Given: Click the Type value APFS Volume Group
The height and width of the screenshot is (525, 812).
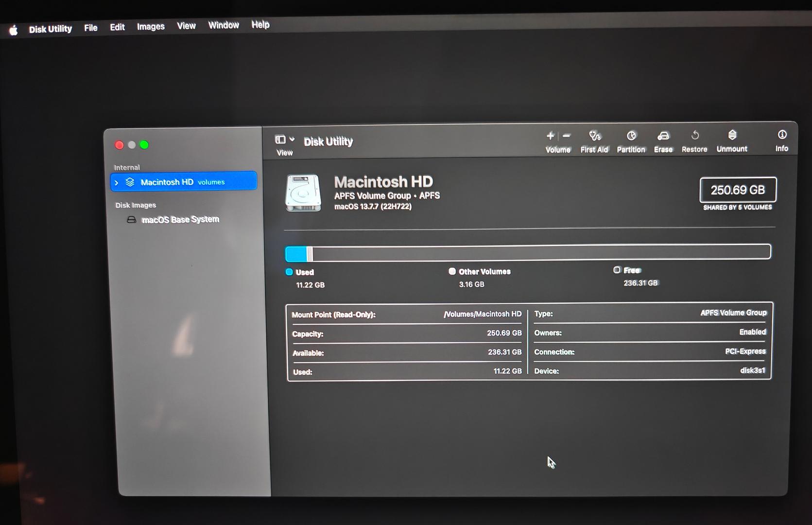Looking at the screenshot, I should [x=733, y=313].
